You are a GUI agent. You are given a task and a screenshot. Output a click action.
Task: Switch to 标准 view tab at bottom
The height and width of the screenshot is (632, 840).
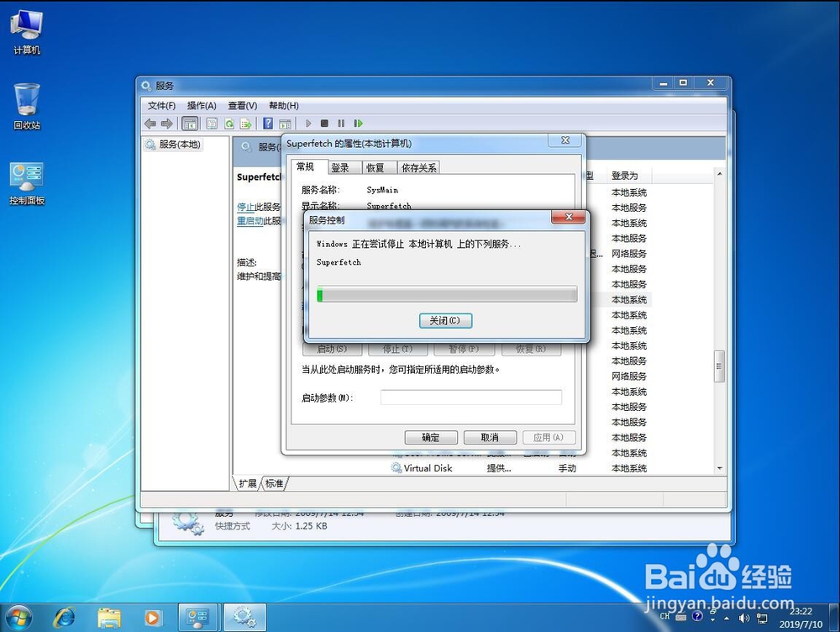click(x=275, y=483)
